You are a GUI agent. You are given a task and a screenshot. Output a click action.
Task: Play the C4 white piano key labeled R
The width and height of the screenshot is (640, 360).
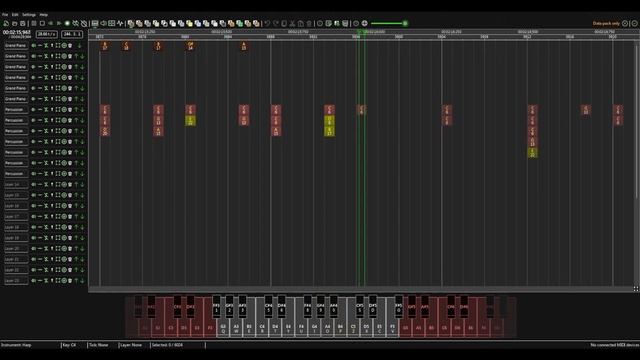point(262,328)
